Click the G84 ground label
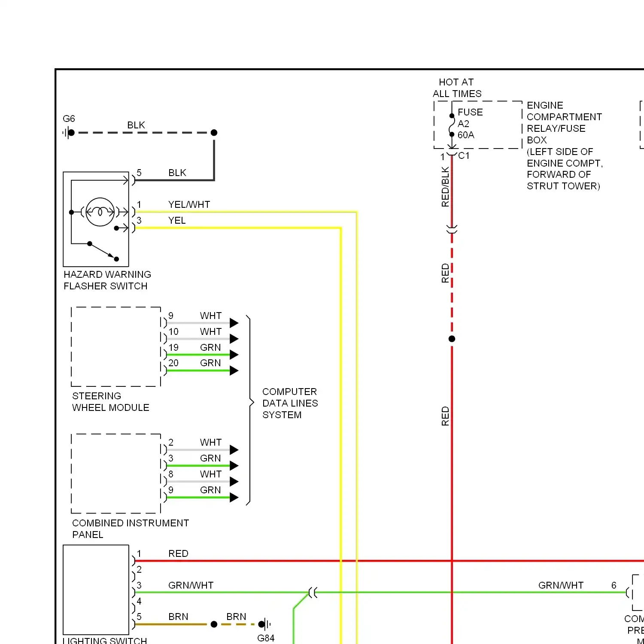Viewport: 644px width, 644px height. pyautogui.click(x=266, y=638)
